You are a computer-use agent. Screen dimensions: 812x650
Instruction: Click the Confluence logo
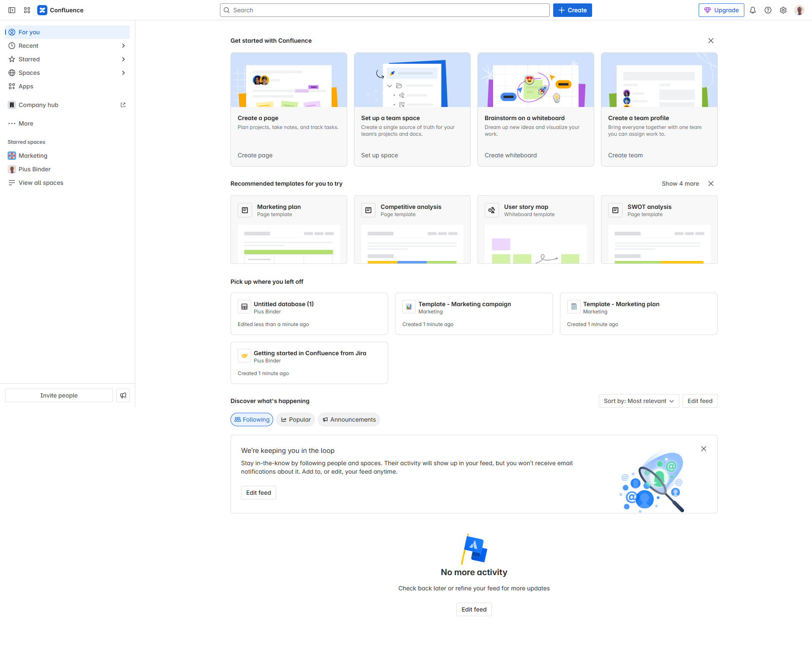click(60, 10)
